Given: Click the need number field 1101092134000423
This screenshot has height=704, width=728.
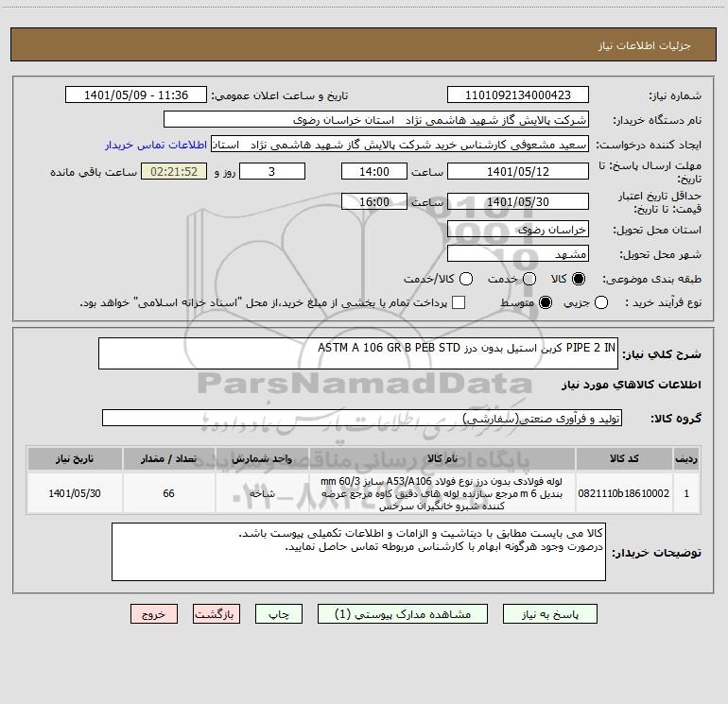Looking at the screenshot, I should click(518, 95).
